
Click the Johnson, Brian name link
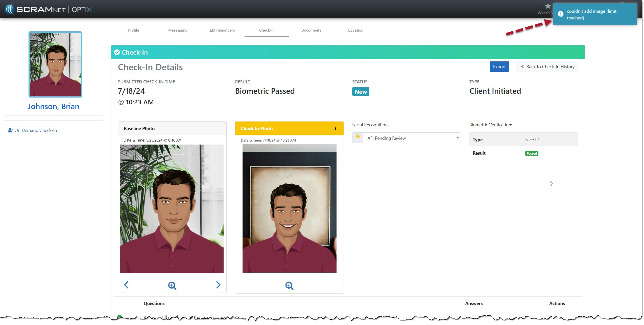(54, 106)
